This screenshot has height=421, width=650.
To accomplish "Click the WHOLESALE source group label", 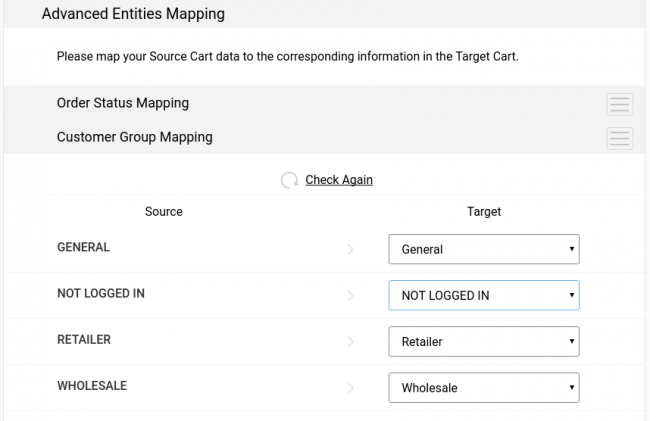I will click(92, 386).
